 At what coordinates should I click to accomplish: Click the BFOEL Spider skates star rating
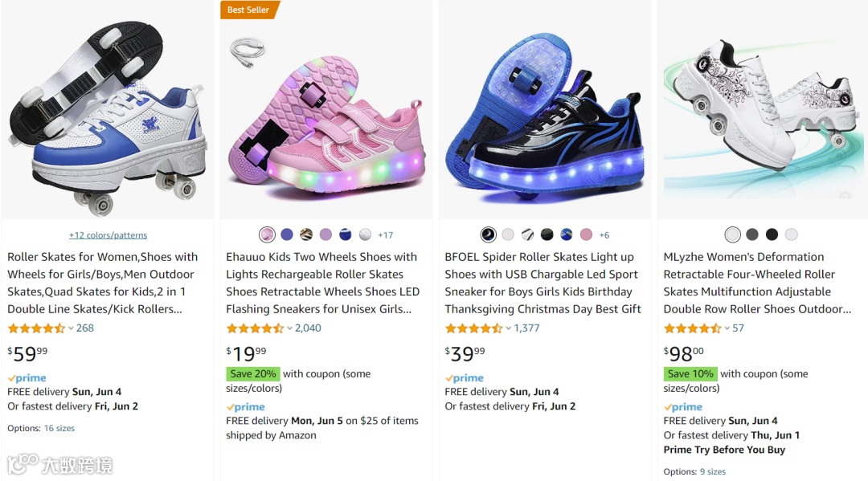[473, 328]
